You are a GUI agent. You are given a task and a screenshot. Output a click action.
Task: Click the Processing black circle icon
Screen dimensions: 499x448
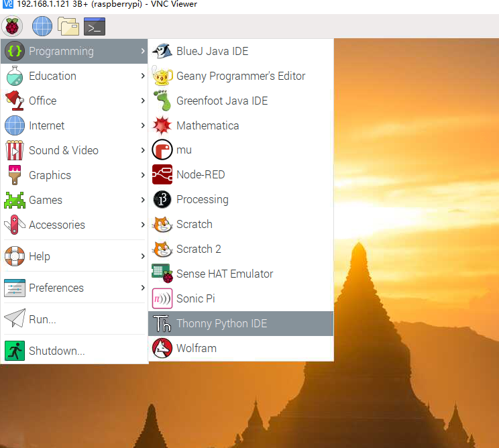(x=162, y=199)
